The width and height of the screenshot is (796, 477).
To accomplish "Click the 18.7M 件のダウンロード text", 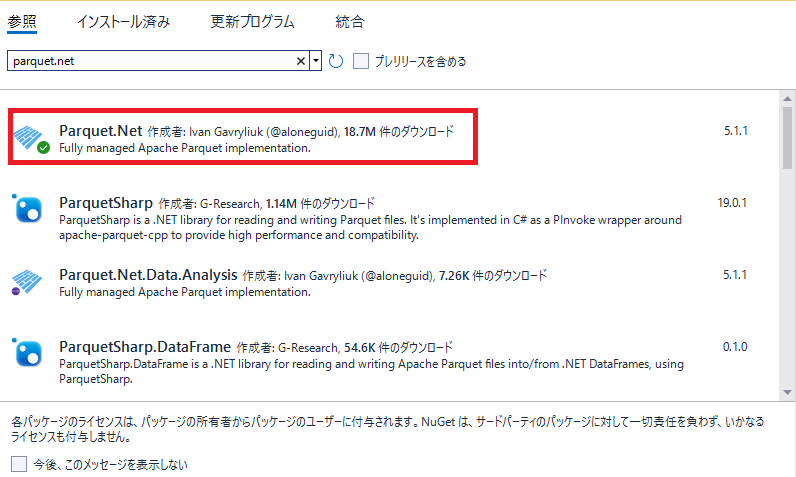I will tap(399, 132).
